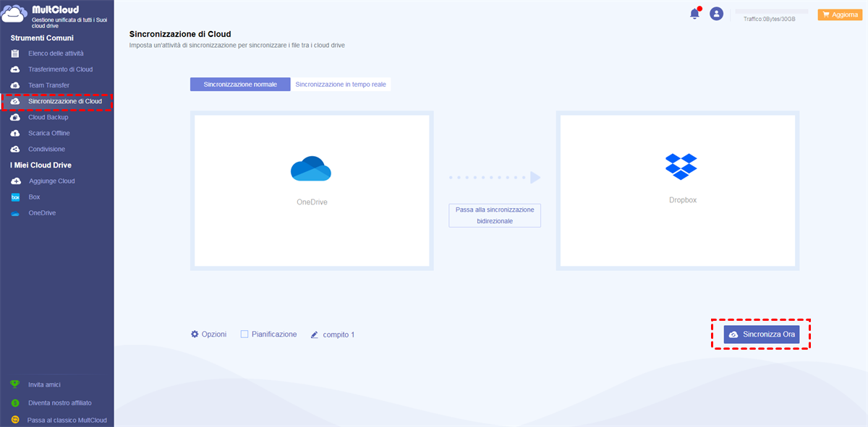Switch to Sincronizzazione in tempo reale tab
This screenshot has width=868, height=427.
341,85
